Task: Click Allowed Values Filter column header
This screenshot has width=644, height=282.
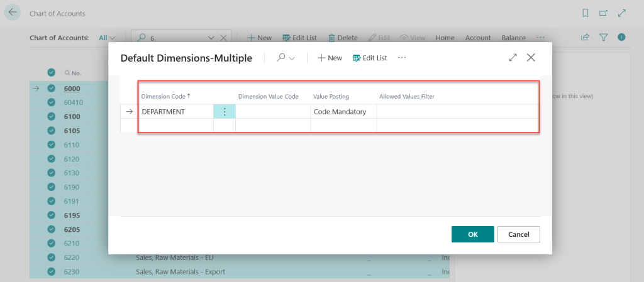Action: pos(407,97)
